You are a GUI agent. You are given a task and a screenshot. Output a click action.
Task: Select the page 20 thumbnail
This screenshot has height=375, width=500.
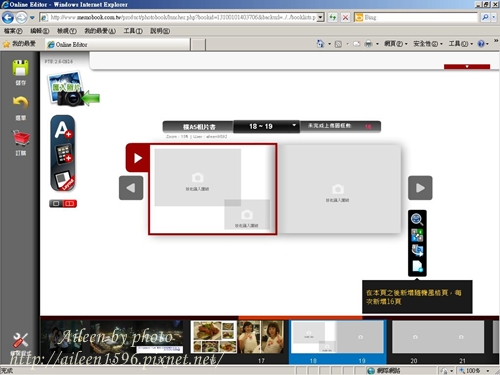click(415, 337)
